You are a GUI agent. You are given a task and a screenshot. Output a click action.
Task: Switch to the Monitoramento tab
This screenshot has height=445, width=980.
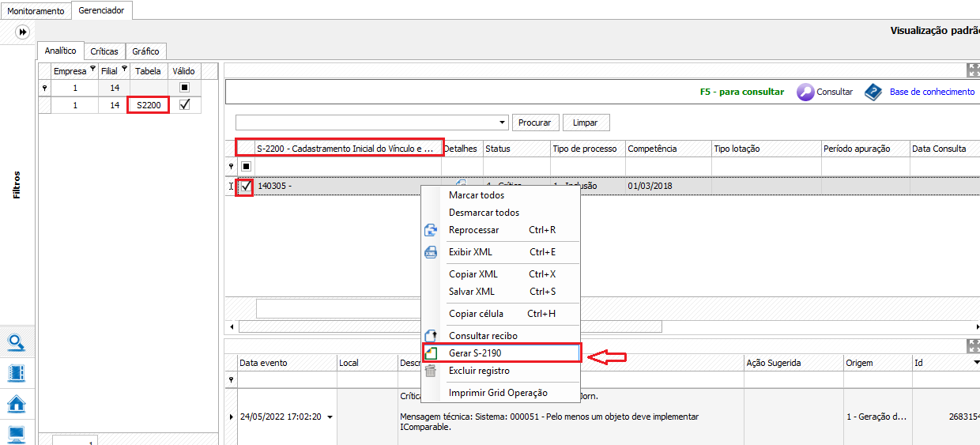point(36,11)
